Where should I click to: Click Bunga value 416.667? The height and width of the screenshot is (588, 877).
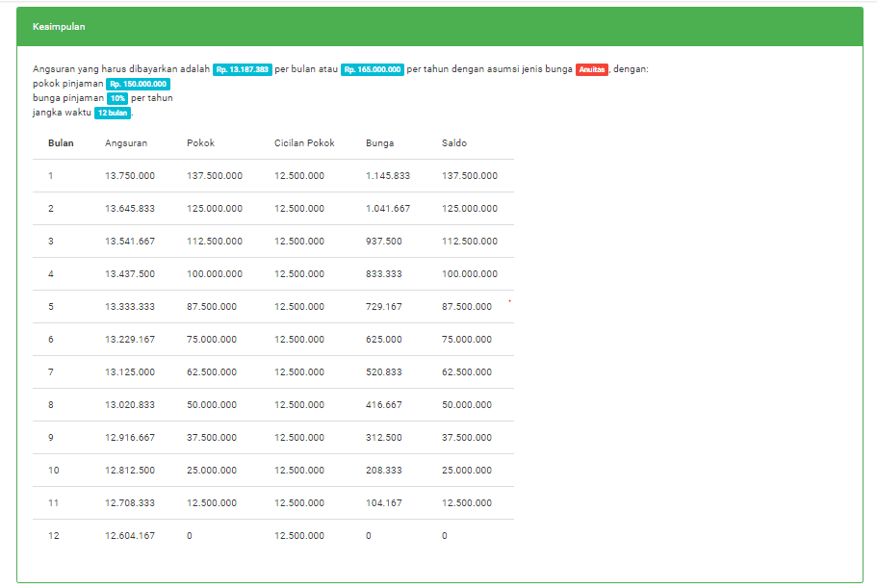point(384,404)
